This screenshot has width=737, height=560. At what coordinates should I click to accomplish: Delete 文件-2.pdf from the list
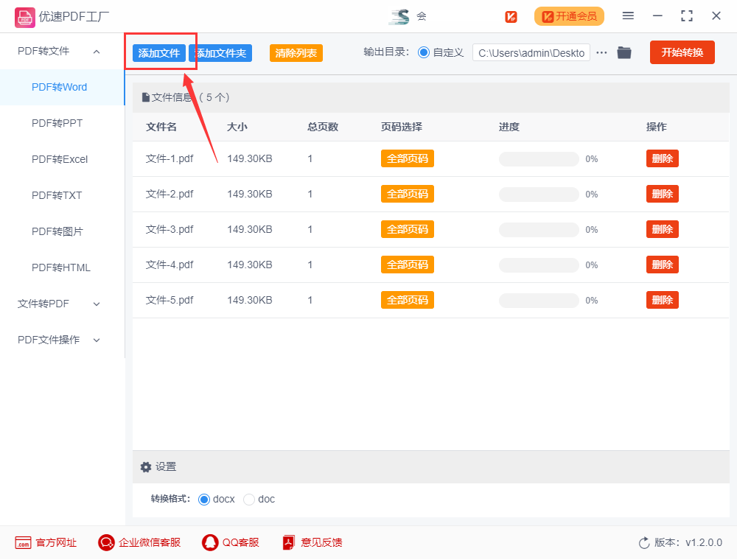tap(663, 194)
